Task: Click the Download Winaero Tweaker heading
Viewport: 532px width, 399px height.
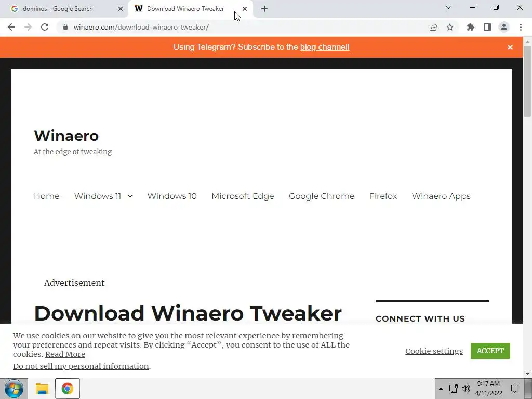Action: coord(188,313)
